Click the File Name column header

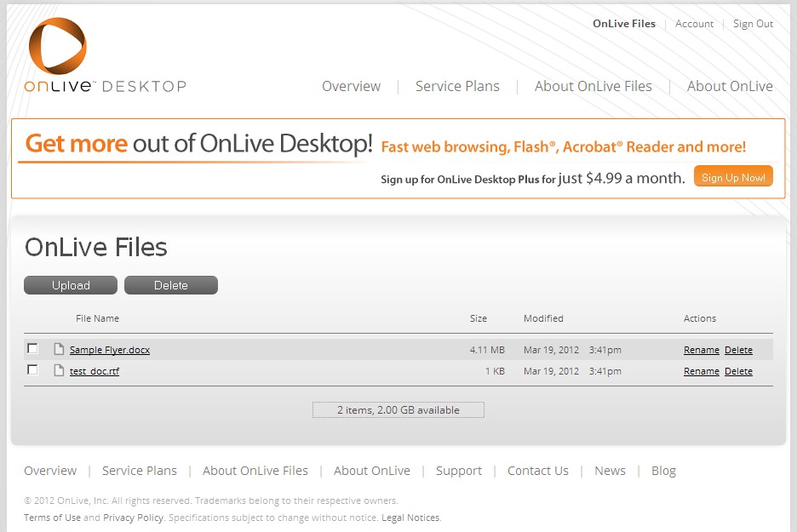pyautogui.click(x=98, y=318)
